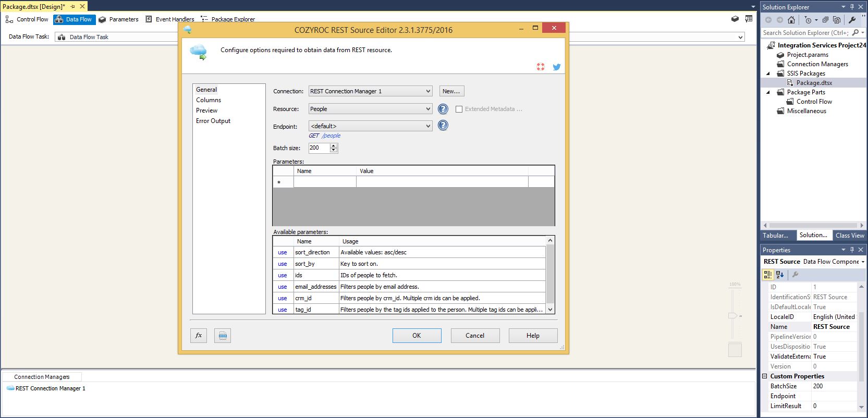
Task: Increase the Batch size with the up arrow
Action: point(334,145)
